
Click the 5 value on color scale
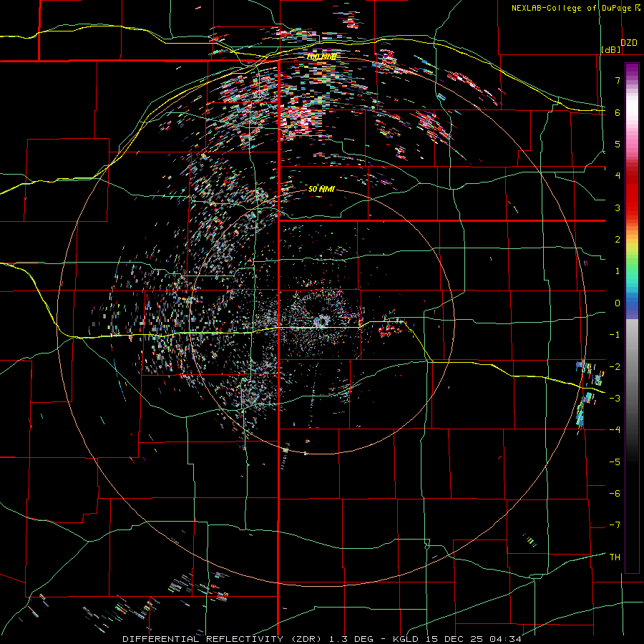point(618,144)
